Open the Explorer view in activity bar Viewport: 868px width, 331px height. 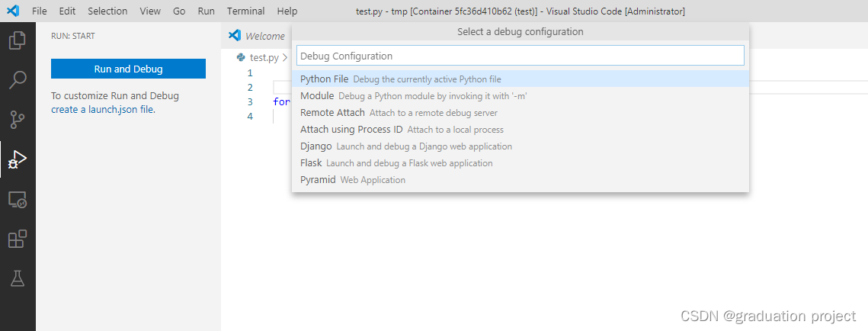18,40
